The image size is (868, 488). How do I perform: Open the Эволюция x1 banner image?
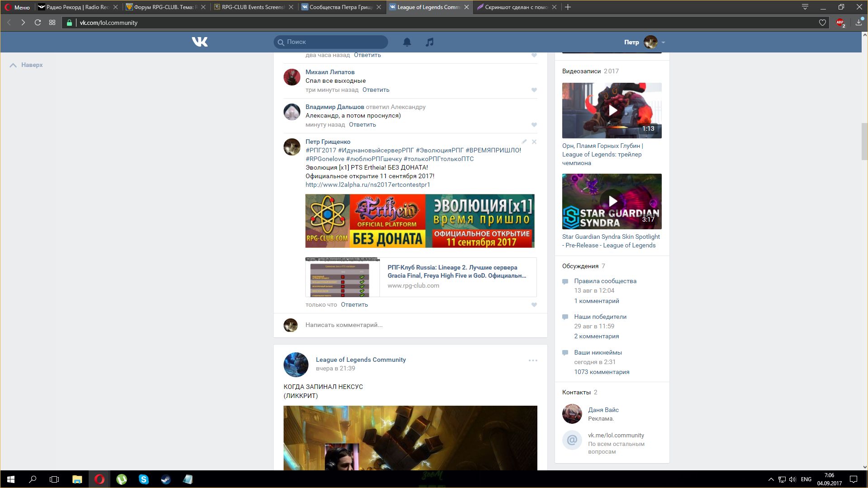pyautogui.click(x=420, y=221)
